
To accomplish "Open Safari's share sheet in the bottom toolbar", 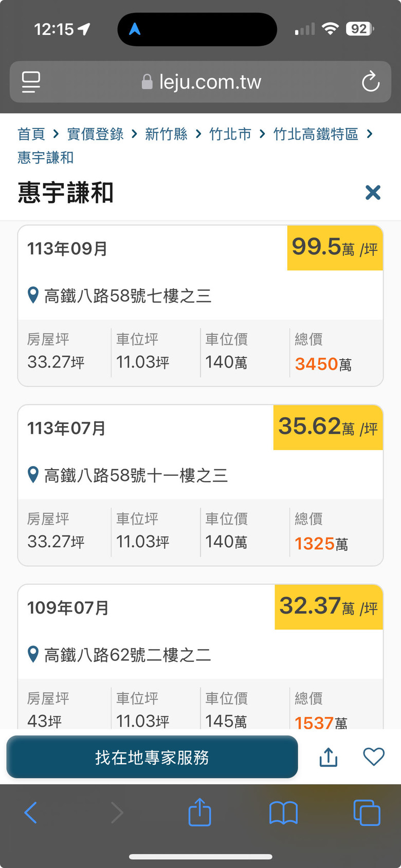I will 199,812.
